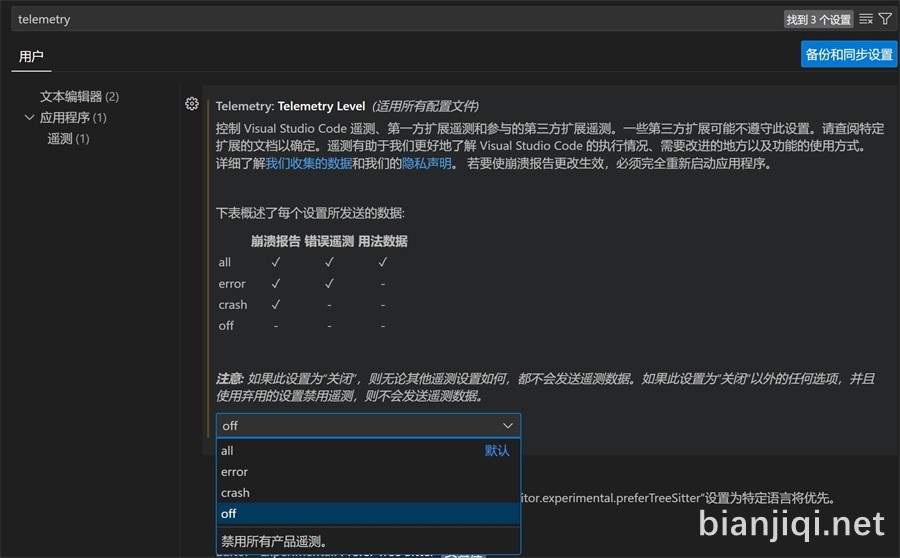Select 文本编辑器 (2) in settings tree
The width and height of the screenshot is (900, 558).
click(79, 97)
